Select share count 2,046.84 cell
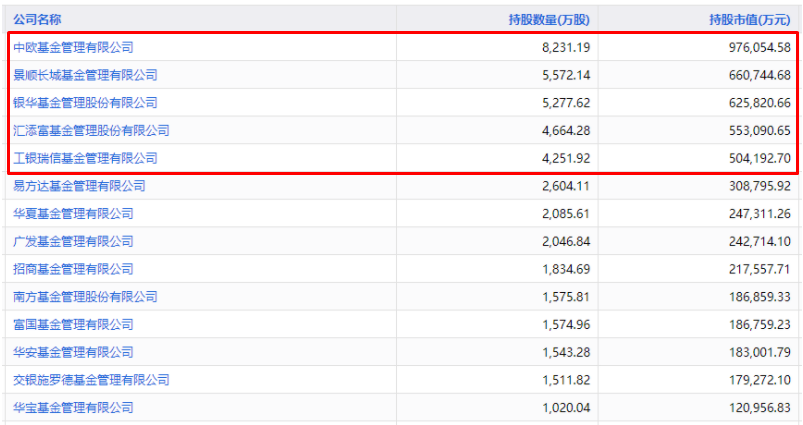Image resolution: width=803 pixels, height=425 pixels. tap(566, 241)
